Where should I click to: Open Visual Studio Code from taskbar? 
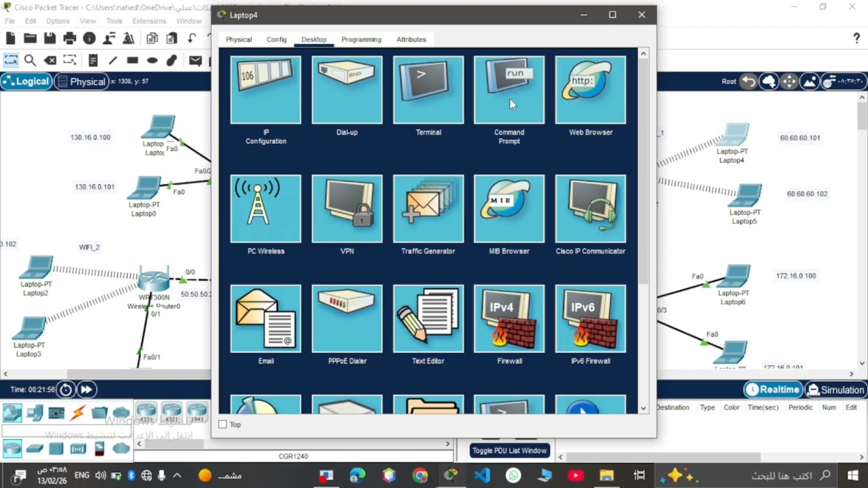click(x=482, y=475)
